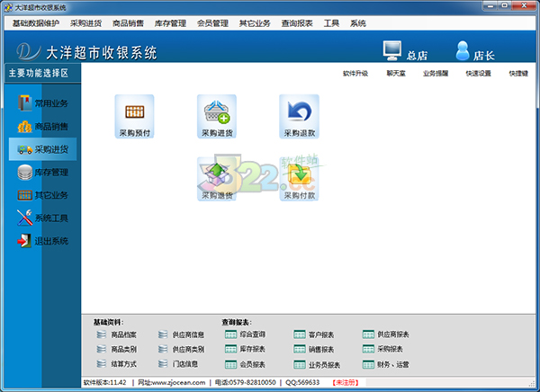Select 商品销售 in the sidebar
The width and height of the screenshot is (540, 392).
[43, 126]
